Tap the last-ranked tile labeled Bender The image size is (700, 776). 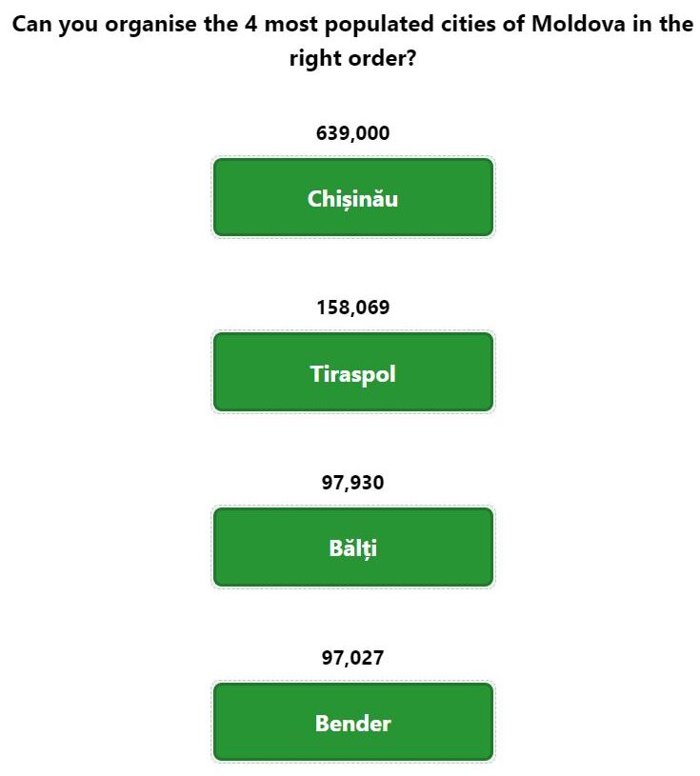353,722
